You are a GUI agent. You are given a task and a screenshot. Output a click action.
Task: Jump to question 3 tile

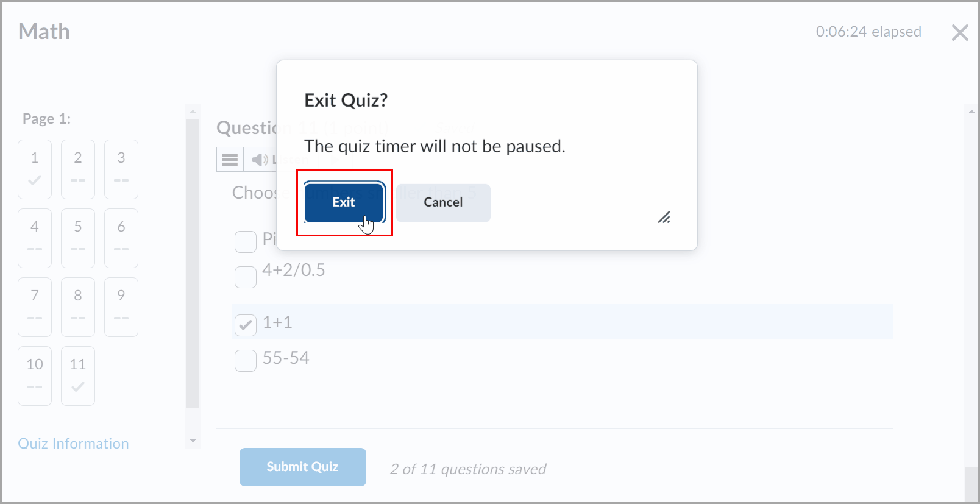(121, 169)
